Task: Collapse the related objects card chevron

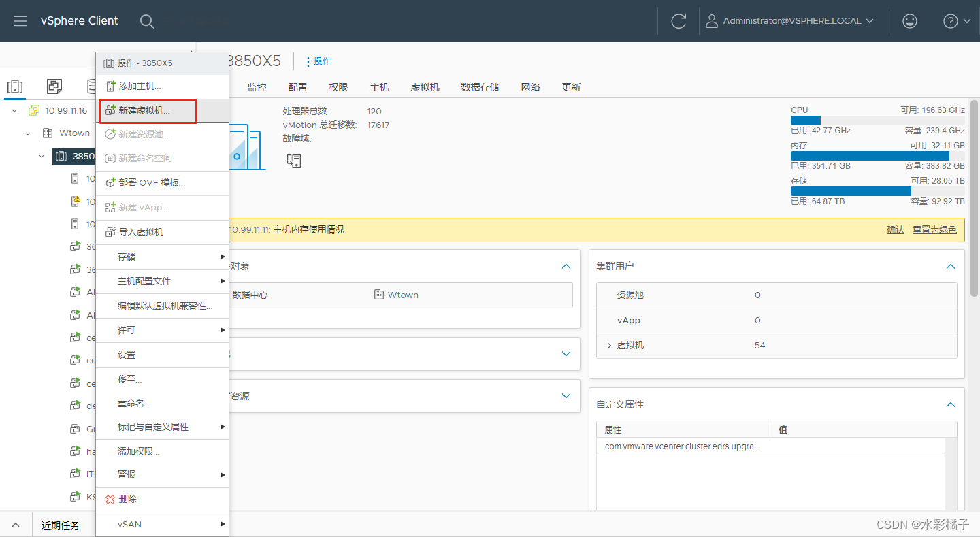Action: click(x=566, y=266)
